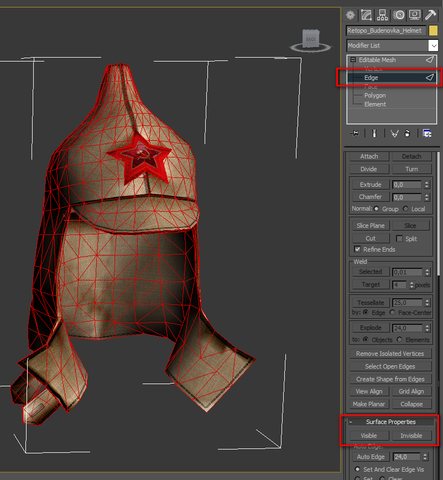Screen dimensions: 443x480
Task: Open the Utilities hammer icon
Action: click(431, 15)
